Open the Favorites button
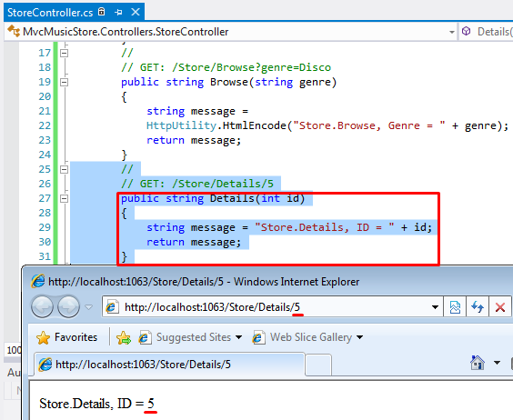The image size is (513, 420). tap(66, 337)
